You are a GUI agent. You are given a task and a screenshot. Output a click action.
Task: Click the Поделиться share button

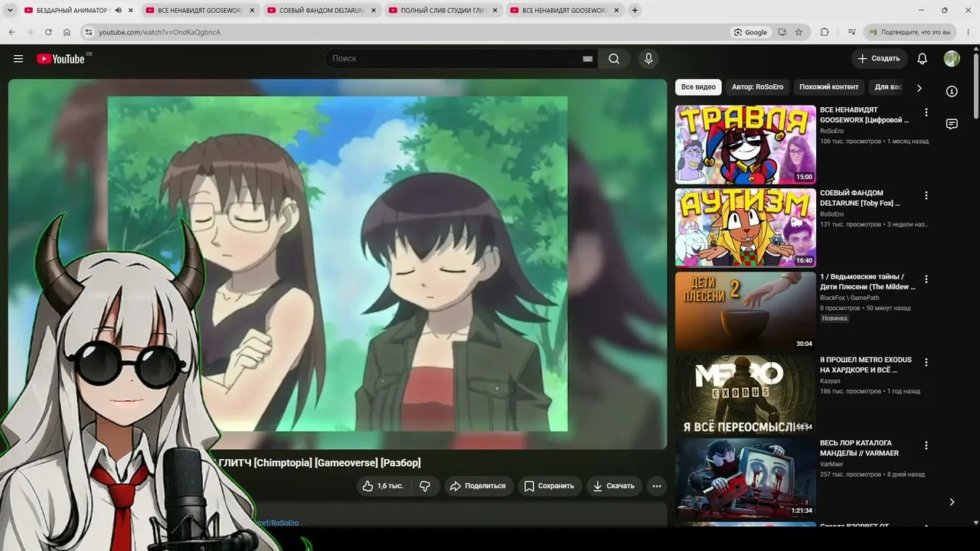478,486
